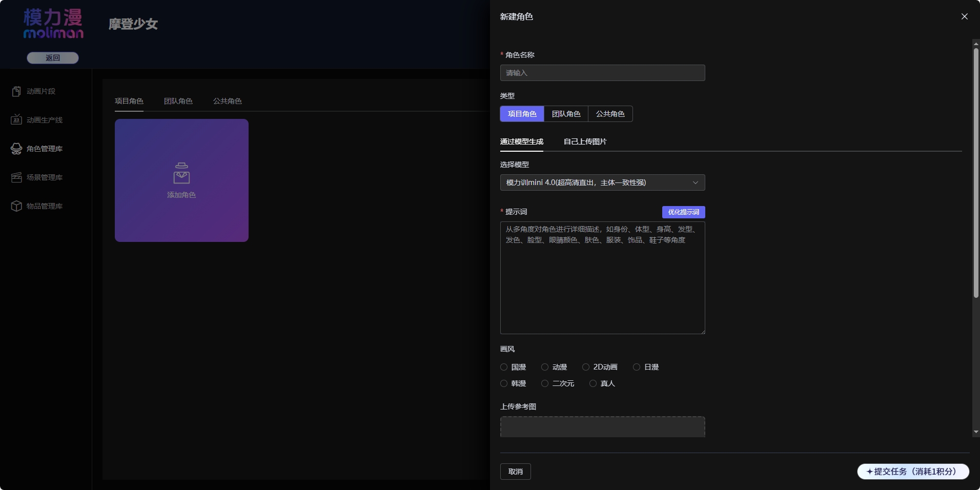Set type to 公共角色
The image size is (980, 490).
(x=610, y=114)
